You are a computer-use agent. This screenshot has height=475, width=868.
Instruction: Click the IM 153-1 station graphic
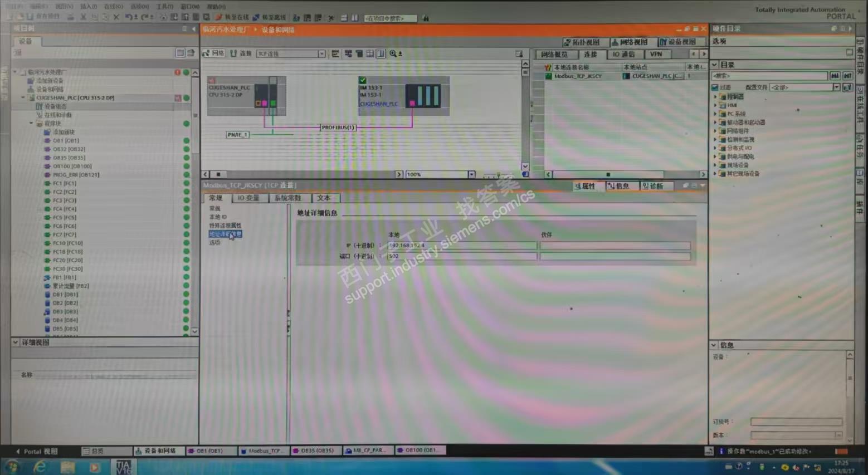pyautogui.click(x=403, y=96)
